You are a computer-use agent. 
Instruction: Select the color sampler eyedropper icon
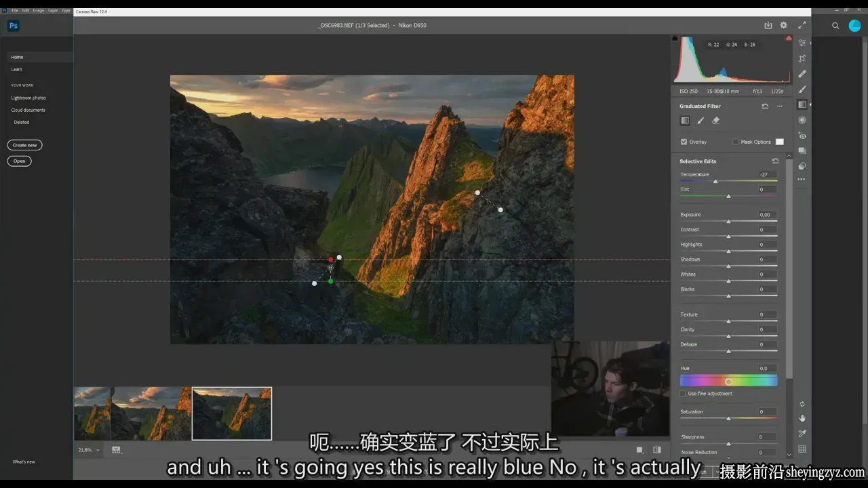[x=802, y=434]
